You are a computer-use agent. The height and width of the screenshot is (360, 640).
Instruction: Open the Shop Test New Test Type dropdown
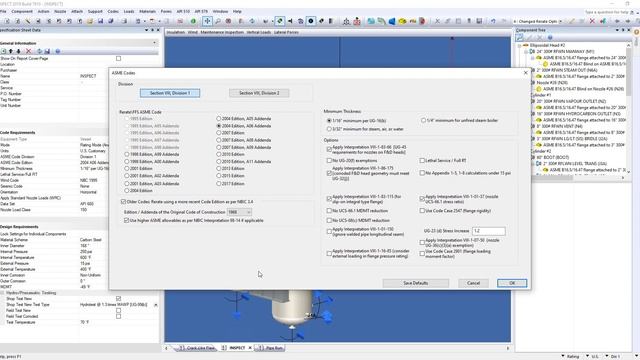pos(156,305)
